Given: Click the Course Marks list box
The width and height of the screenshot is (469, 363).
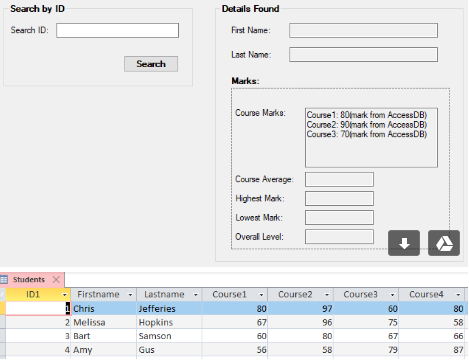Looking at the screenshot, I should (x=371, y=138).
